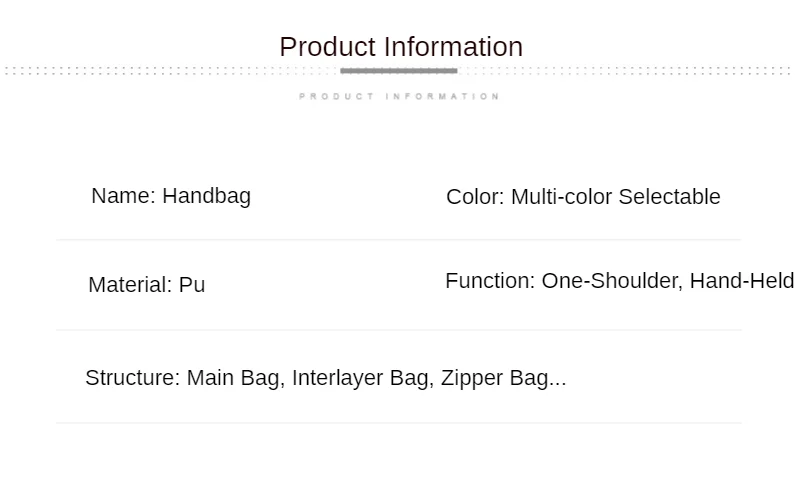The height and width of the screenshot is (499, 795).
Task: Click the gray bar under the heading
Action: (399, 71)
